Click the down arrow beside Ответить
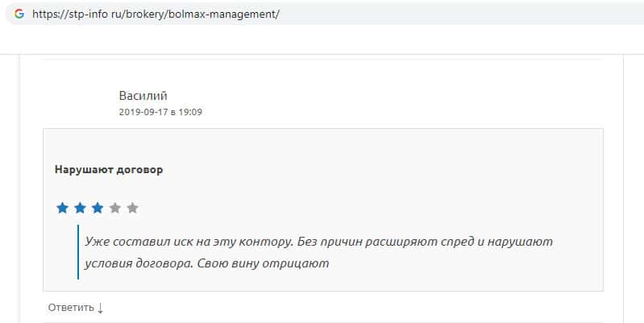 [x=101, y=308]
